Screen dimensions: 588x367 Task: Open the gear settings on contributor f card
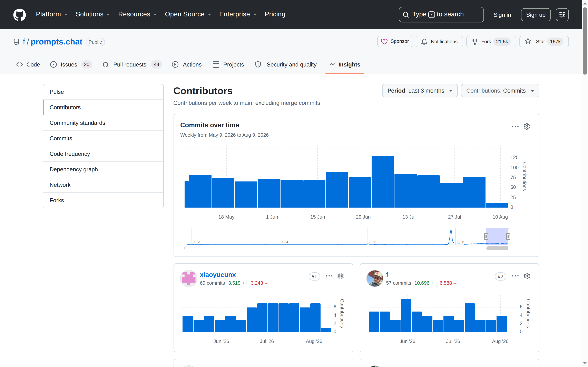(x=527, y=276)
